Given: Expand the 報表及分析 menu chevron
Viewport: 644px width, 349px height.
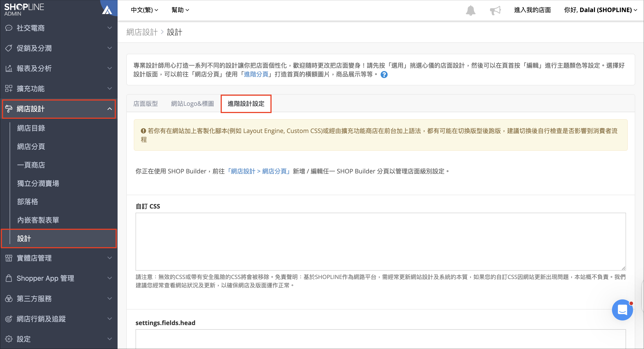Looking at the screenshot, I should click(x=109, y=68).
